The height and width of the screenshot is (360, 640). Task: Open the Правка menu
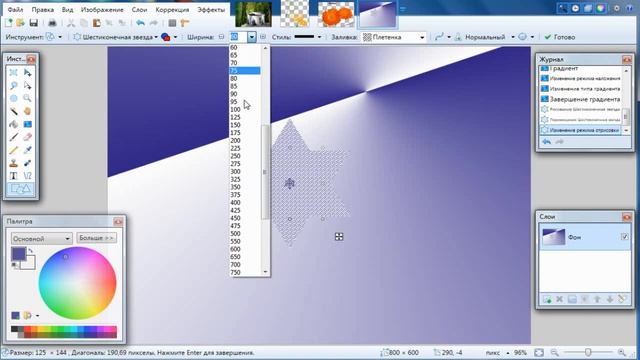pos(42,9)
